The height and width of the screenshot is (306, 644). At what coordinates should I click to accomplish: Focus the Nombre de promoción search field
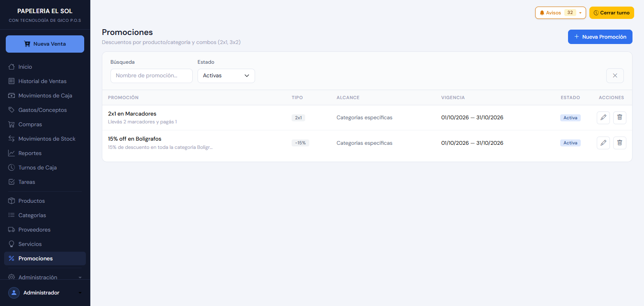tap(152, 76)
